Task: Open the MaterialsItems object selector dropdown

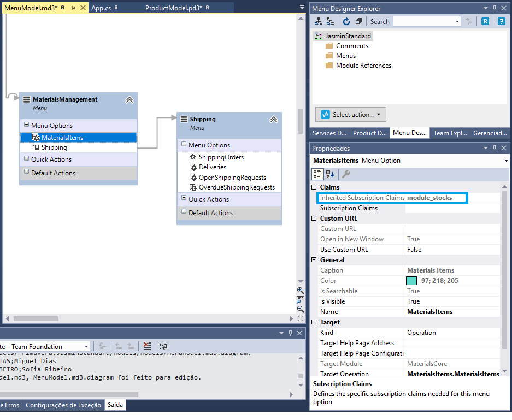Action: (x=506, y=161)
